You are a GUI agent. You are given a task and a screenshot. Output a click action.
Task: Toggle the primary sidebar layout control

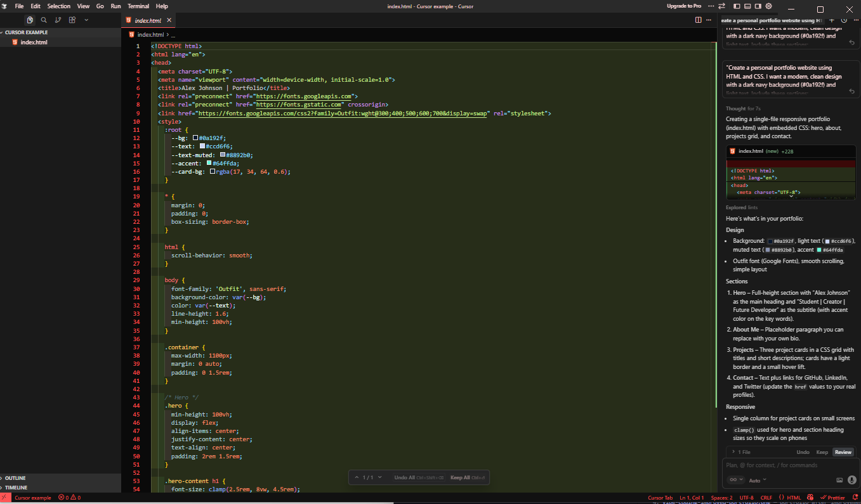click(x=737, y=6)
